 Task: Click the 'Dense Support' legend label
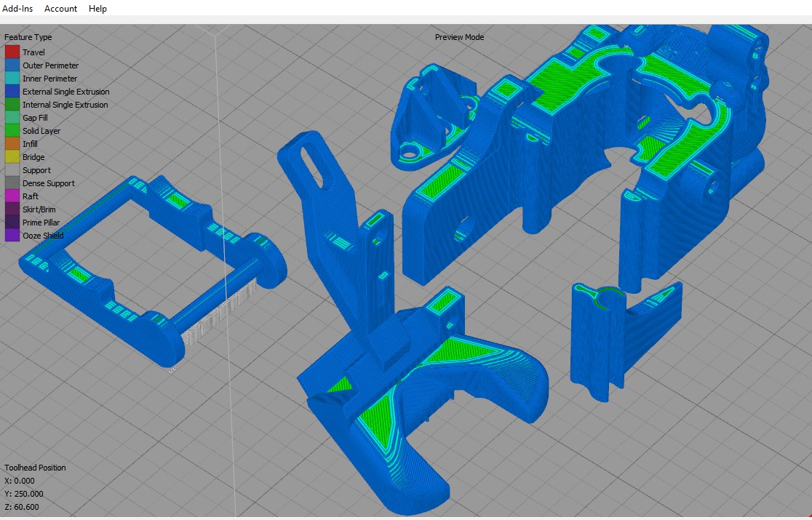point(49,183)
